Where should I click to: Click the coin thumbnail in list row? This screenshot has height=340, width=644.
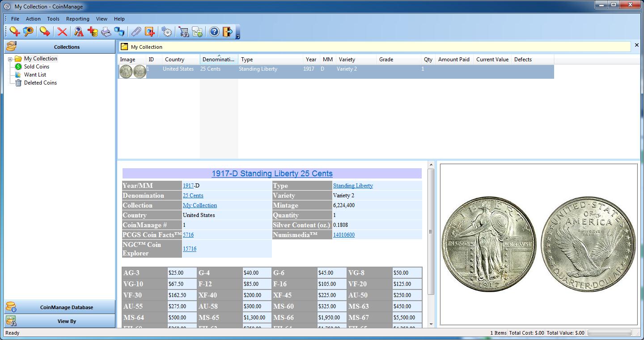[x=133, y=72]
